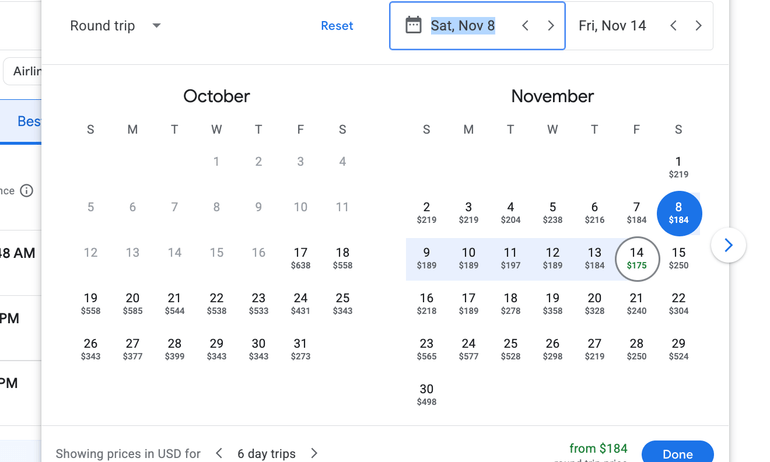Advance departure date with next arrow
Viewport: 770px width, 462px height.
pos(551,26)
